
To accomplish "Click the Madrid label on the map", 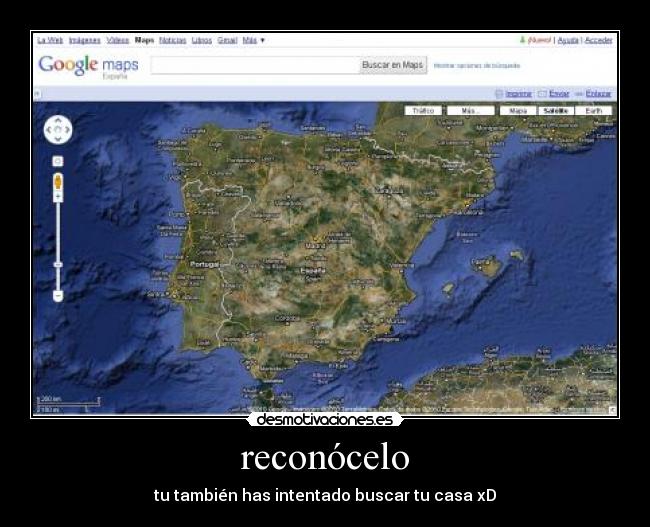I will pyautogui.click(x=315, y=246).
